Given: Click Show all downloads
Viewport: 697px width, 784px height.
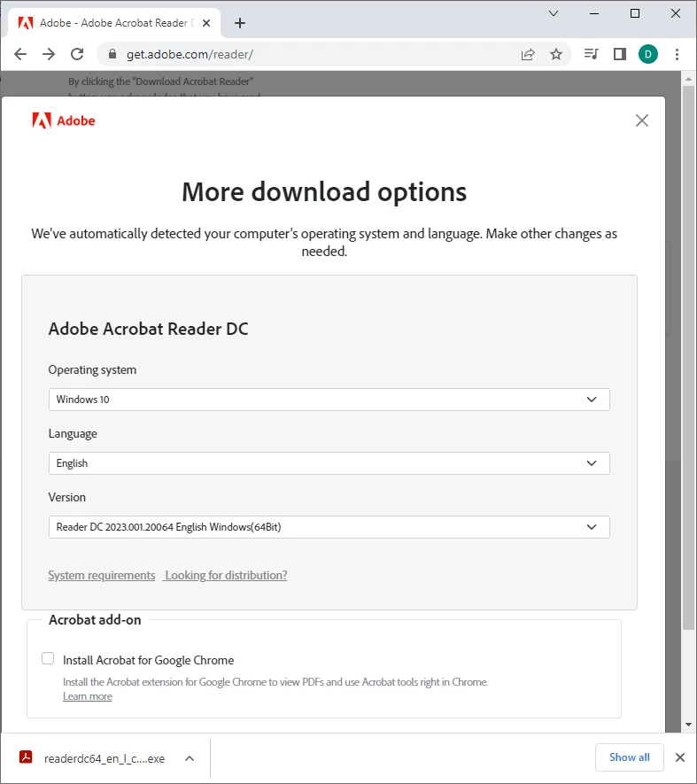Looking at the screenshot, I should pyautogui.click(x=630, y=757).
